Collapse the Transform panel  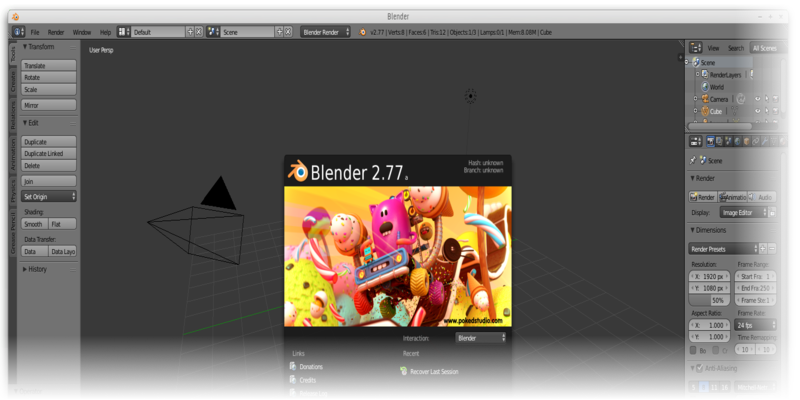(x=25, y=47)
